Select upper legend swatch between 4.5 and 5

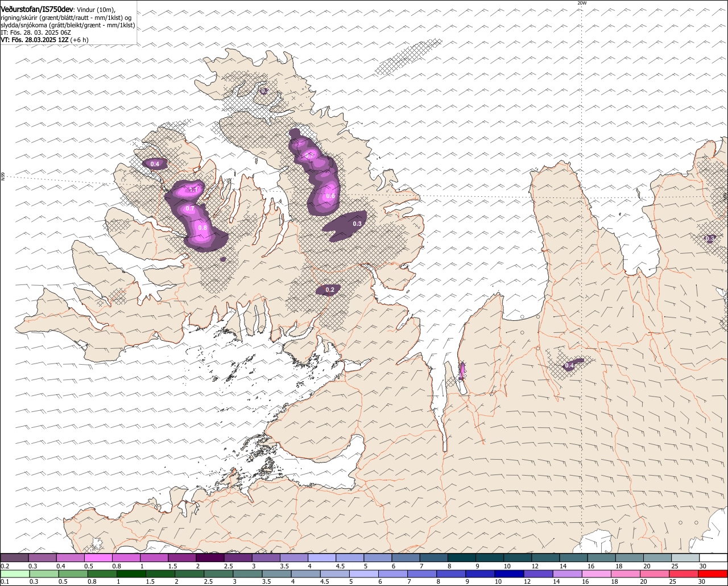point(350,558)
